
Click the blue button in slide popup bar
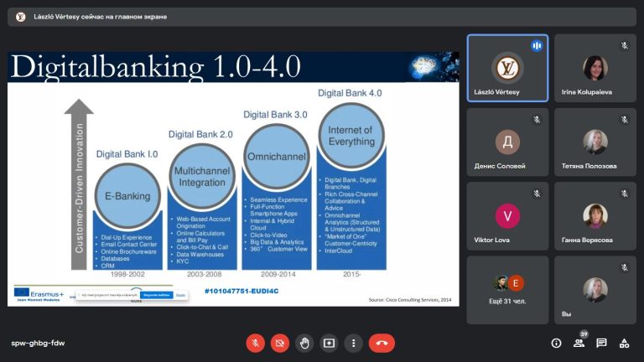point(157,295)
